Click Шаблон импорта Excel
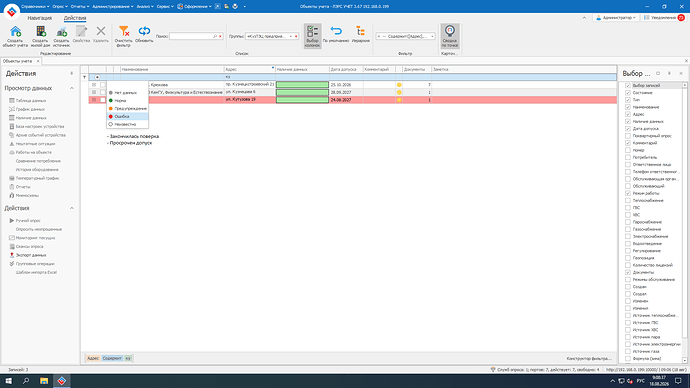The height and width of the screenshot is (388, 690). [36, 272]
